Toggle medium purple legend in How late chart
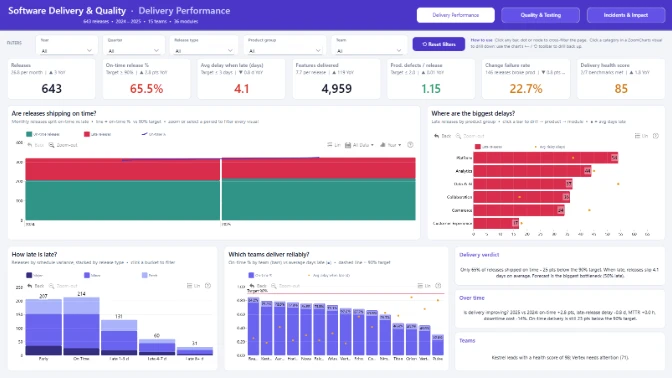Screen dimensions: 672x378 pyautogui.click(x=92, y=275)
